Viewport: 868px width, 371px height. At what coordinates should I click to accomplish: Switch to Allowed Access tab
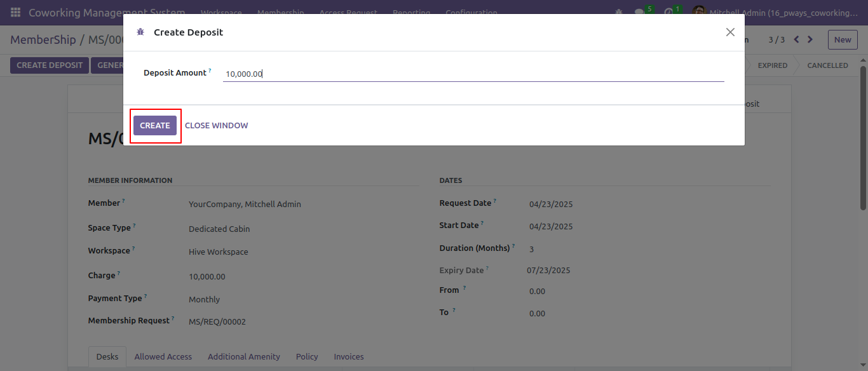163,357
